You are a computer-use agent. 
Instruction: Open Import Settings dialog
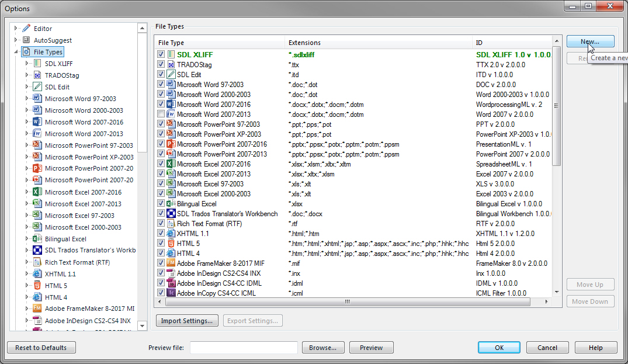coord(187,320)
